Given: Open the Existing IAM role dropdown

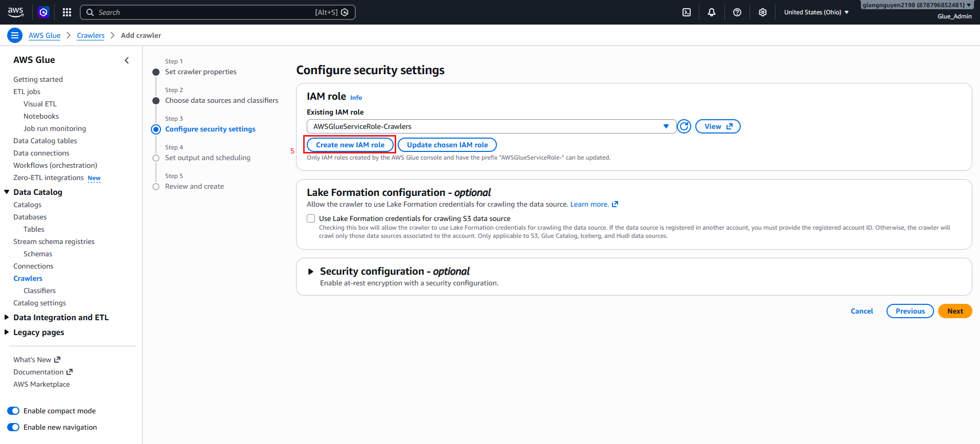Looking at the screenshot, I should (x=491, y=126).
